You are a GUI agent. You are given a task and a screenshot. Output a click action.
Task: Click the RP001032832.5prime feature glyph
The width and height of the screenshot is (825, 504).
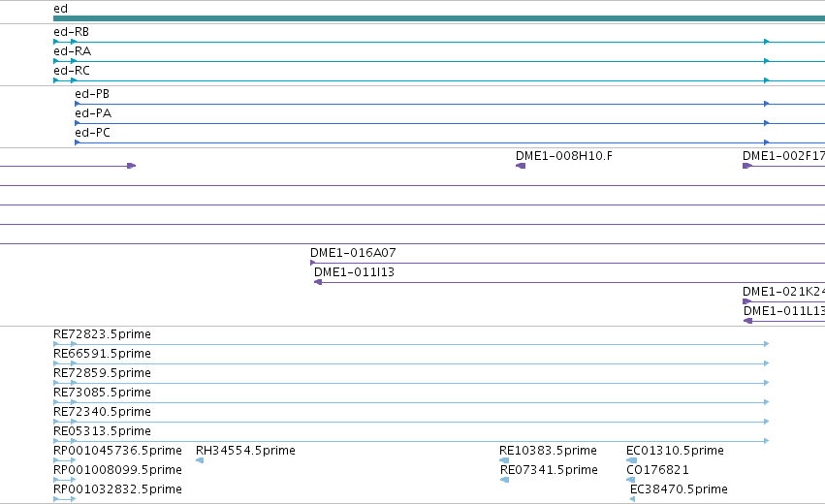click(x=65, y=499)
